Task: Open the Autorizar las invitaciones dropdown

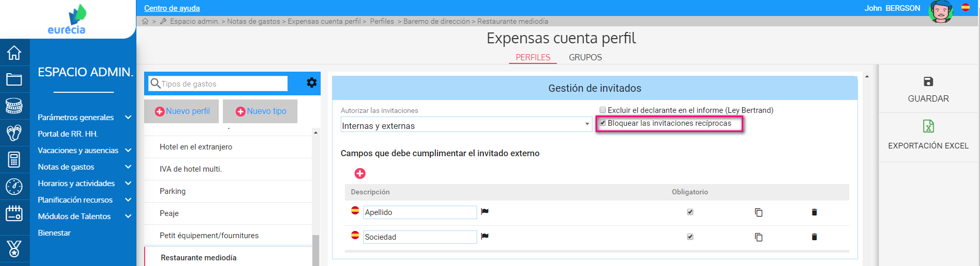Action: click(466, 125)
